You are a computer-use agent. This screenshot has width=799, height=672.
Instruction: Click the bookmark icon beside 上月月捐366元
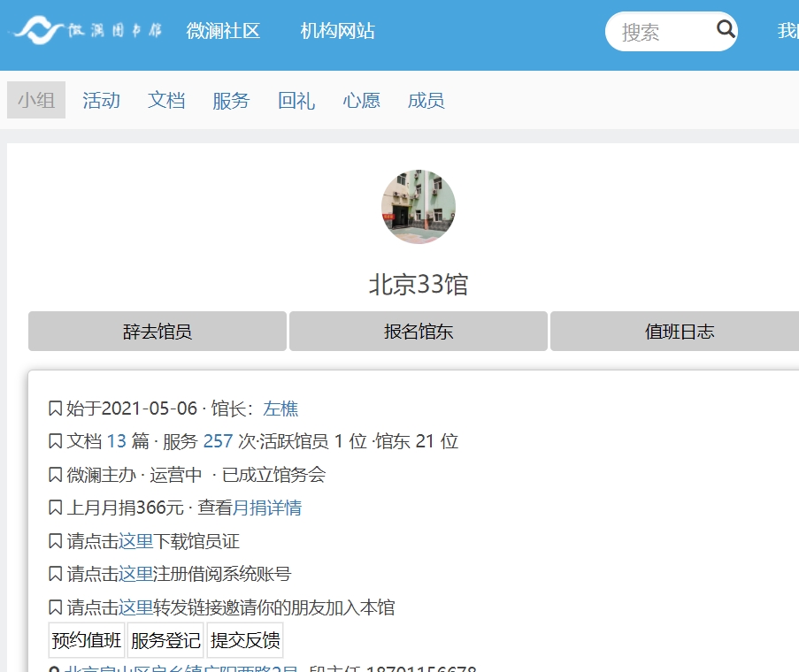click(x=55, y=508)
